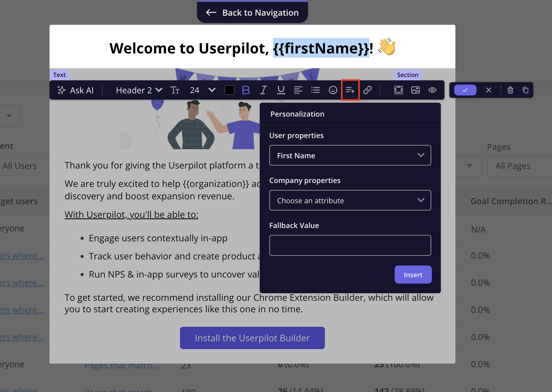Toggle bold formatting

click(x=246, y=90)
